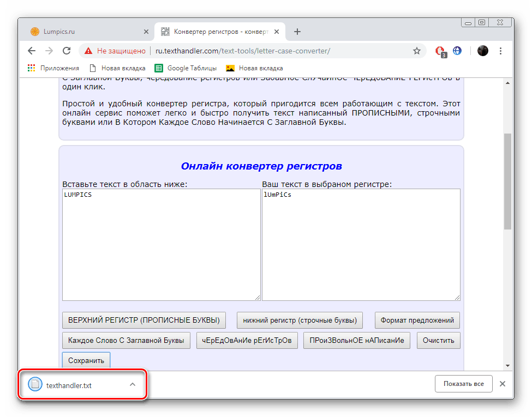Image resolution: width=532 pixels, height=417 pixels.
Task: Click нижний регистр (строчные буквы) button
Action: tap(300, 320)
